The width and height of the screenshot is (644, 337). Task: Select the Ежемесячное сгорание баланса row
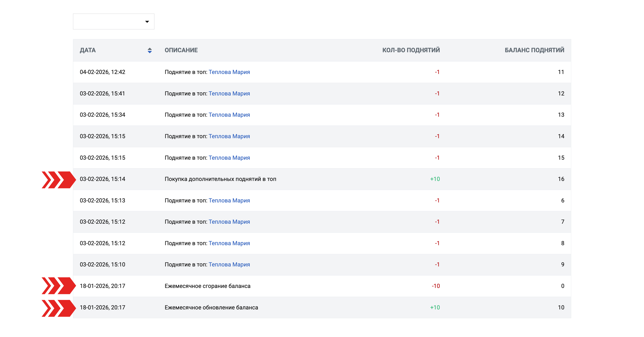(x=207, y=286)
